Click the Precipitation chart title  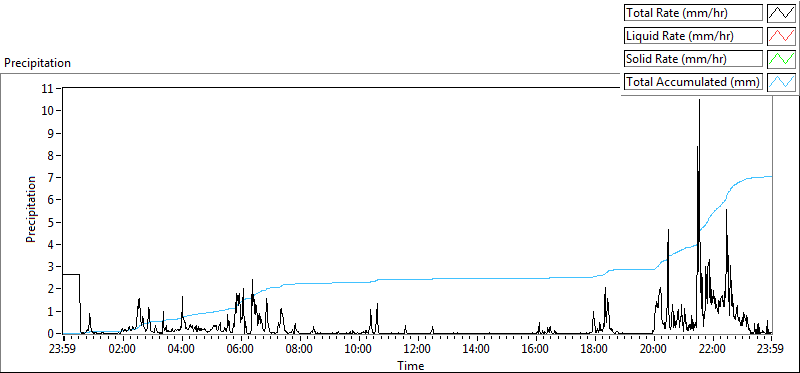pyautogui.click(x=37, y=63)
